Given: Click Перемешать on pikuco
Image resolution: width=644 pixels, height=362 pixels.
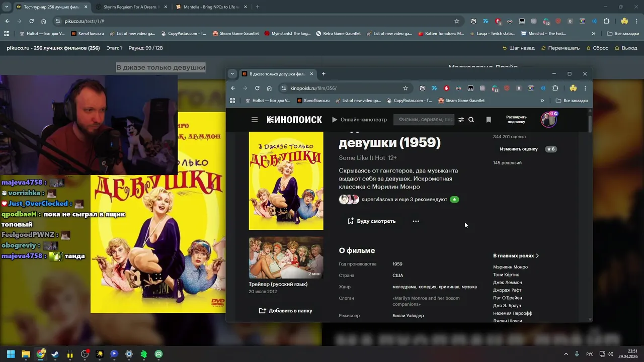Looking at the screenshot, I should point(560,48).
